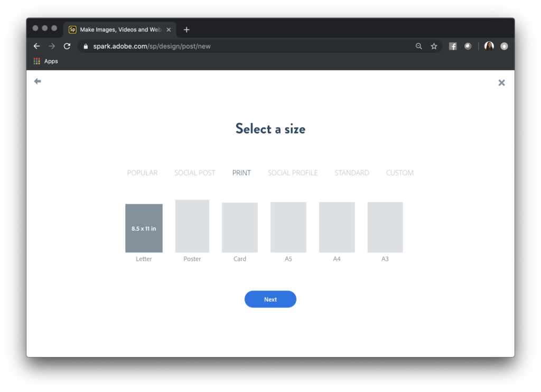Close the Select a size dialog

point(501,82)
